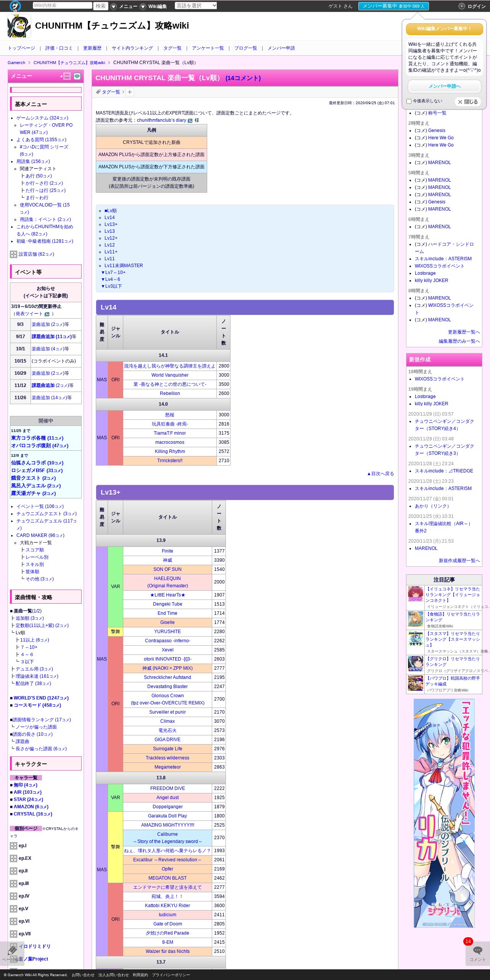
Task: Click the Wiki内検索 search field
Action: 62,5
